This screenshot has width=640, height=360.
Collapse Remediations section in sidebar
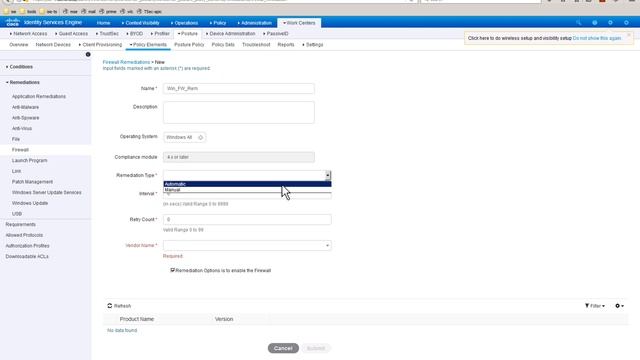[23, 82]
